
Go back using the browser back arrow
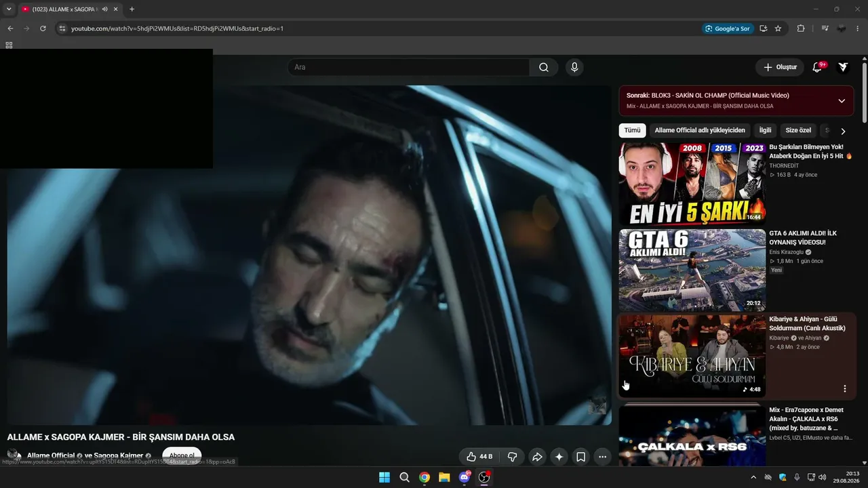click(10, 28)
